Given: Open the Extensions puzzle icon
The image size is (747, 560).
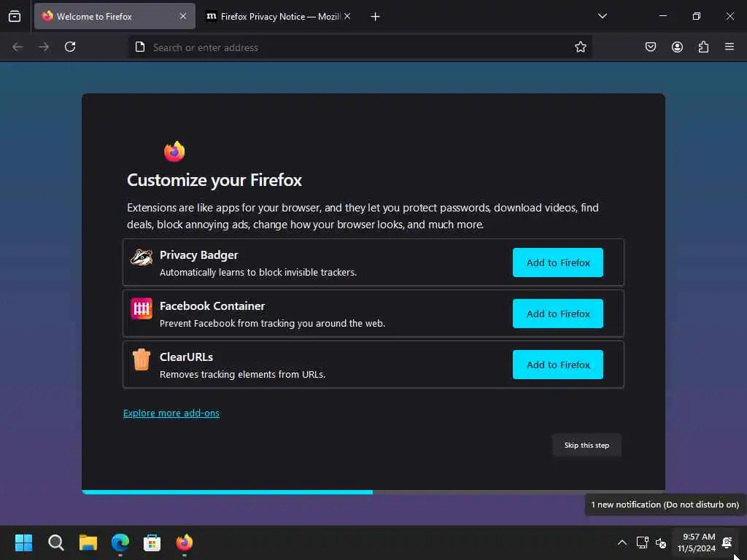Looking at the screenshot, I should (703, 47).
